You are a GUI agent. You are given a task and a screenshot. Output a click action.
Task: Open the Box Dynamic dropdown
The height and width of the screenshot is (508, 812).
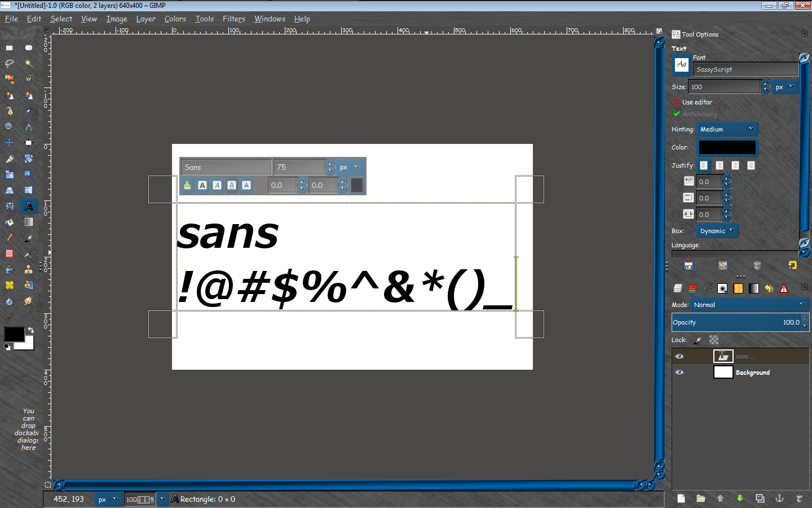tap(717, 231)
